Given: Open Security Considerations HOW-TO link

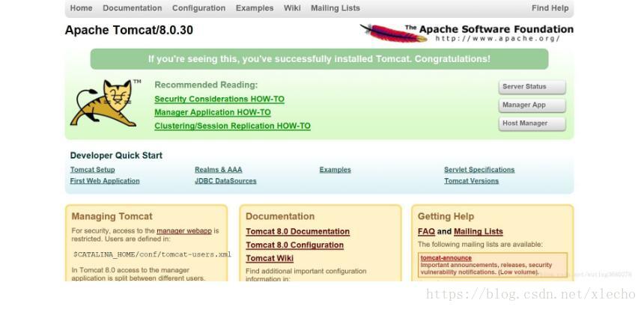Looking at the screenshot, I should coord(219,100).
